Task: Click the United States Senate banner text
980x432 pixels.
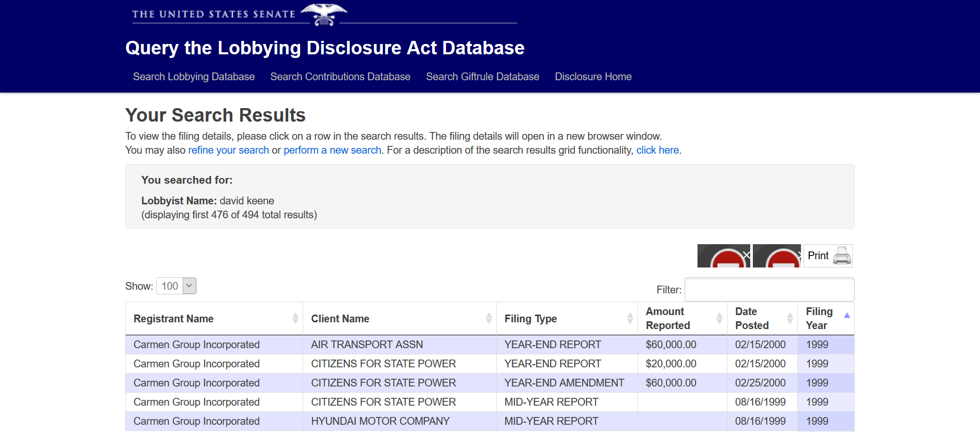Action: point(213,14)
